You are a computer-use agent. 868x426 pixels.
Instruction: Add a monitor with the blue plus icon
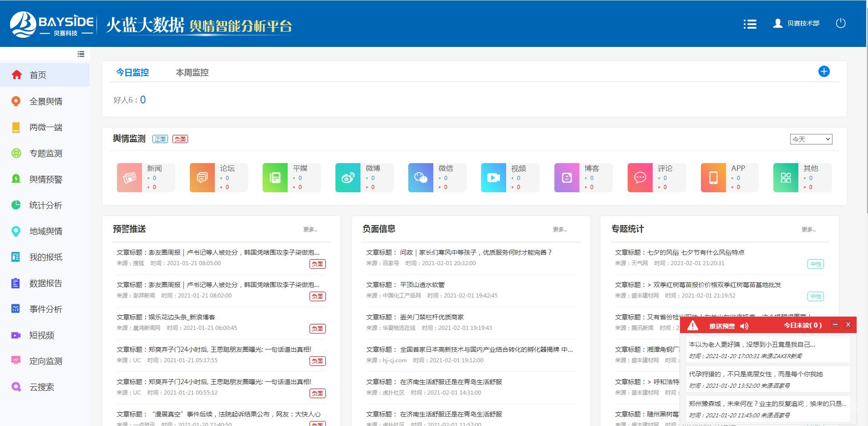824,72
